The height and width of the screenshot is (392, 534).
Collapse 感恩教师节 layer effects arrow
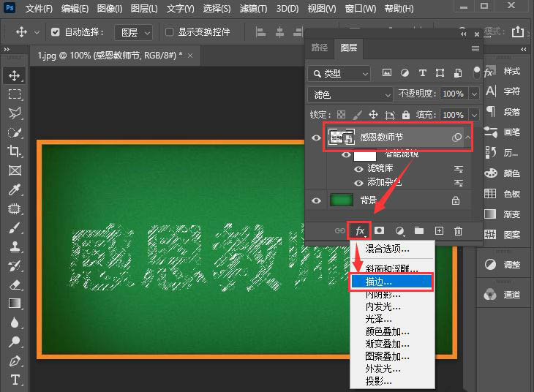coord(468,137)
